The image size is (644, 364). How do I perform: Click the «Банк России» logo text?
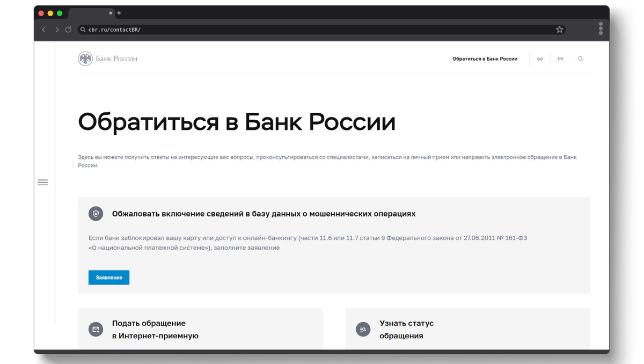[116, 59]
